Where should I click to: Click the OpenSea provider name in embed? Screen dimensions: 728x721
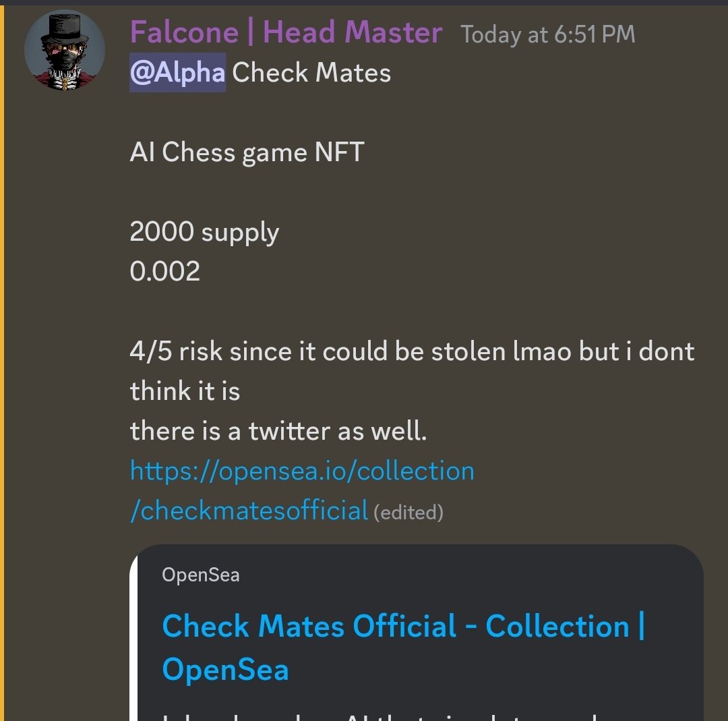(201, 575)
